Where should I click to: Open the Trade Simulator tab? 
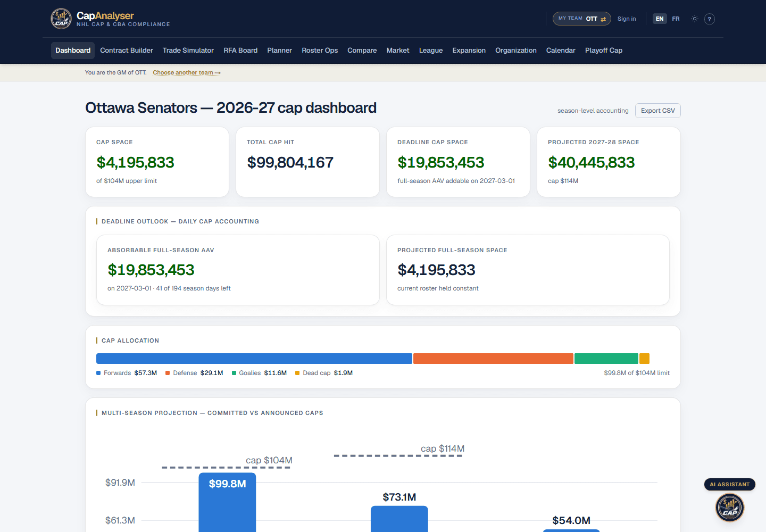tap(188, 51)
